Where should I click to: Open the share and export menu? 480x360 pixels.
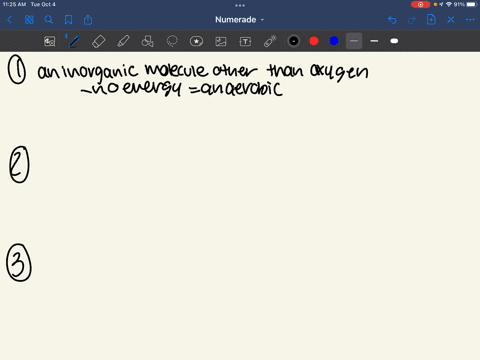pos(88,20)
